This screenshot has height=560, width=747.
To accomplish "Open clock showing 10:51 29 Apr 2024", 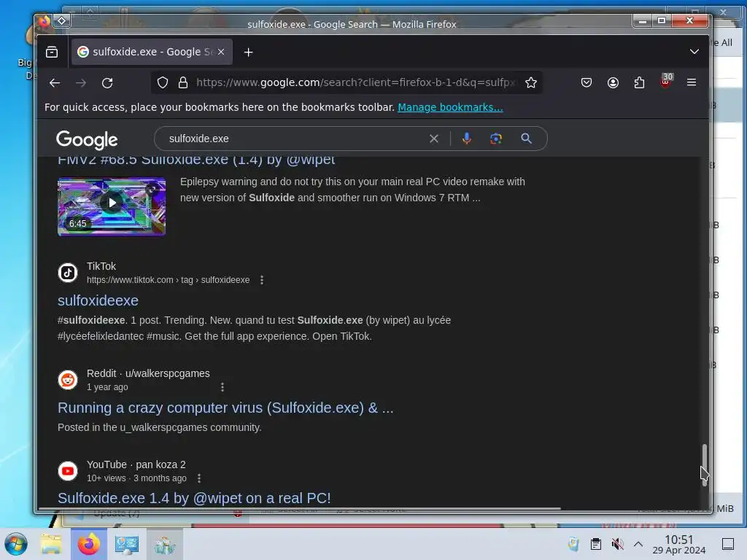I will click(679, 544).
